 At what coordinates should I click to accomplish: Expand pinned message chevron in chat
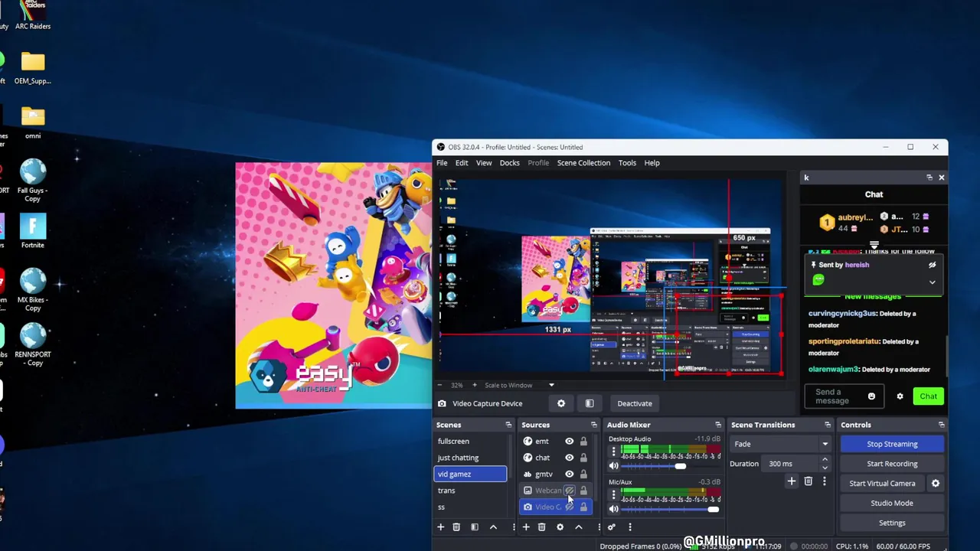[x=932, y=282]
